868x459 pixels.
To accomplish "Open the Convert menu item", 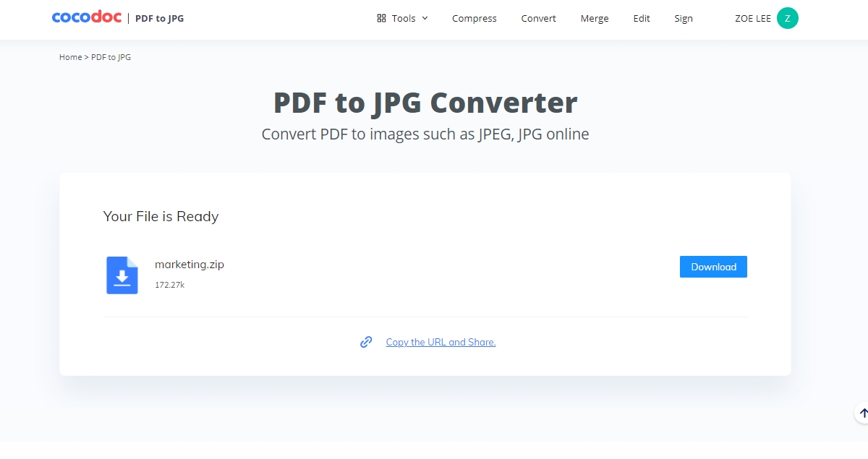I will click(x=538, y=18).
